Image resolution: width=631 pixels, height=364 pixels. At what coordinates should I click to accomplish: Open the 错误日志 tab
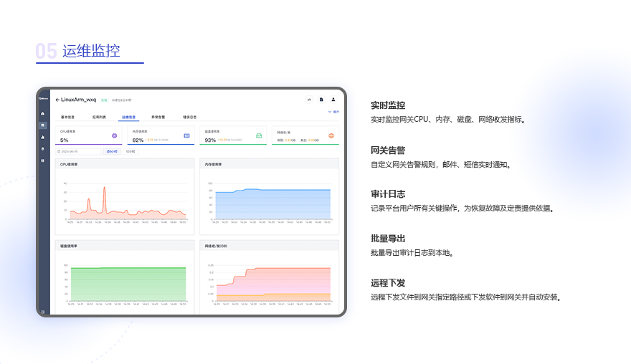click(x=190, y=117)
